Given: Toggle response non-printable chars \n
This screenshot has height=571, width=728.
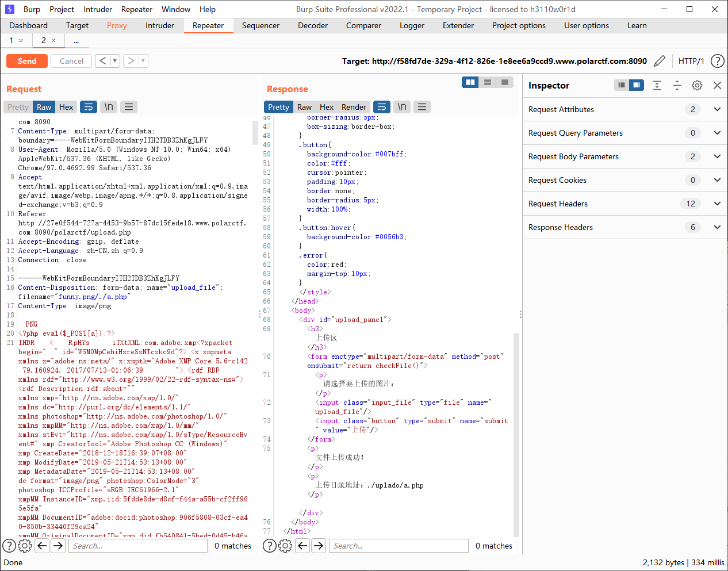Looking at the screenshot, I should point(402,107).
